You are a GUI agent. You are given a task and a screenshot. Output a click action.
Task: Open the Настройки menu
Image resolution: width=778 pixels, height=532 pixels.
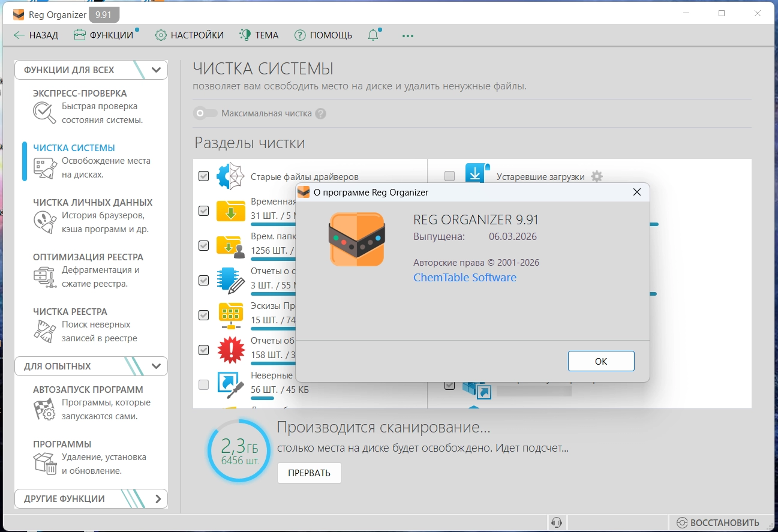coord(190,35)
